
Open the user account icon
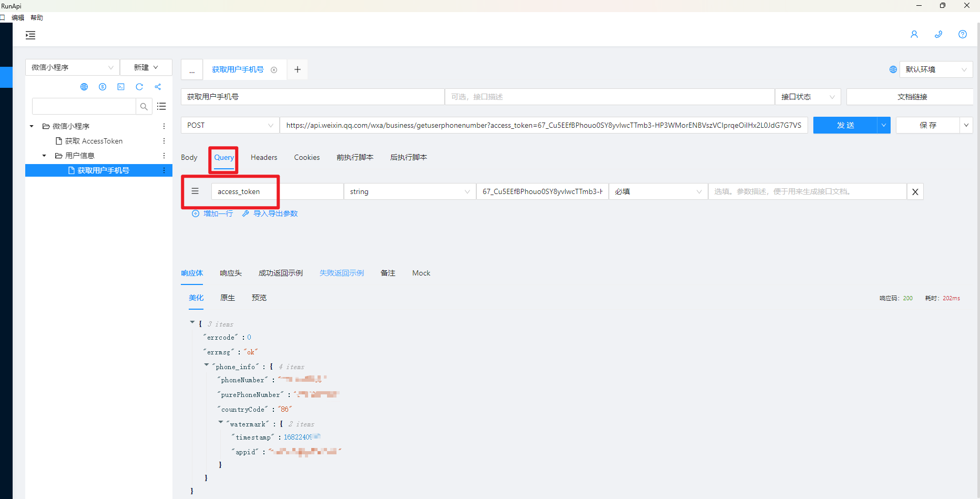pos(914,34)
